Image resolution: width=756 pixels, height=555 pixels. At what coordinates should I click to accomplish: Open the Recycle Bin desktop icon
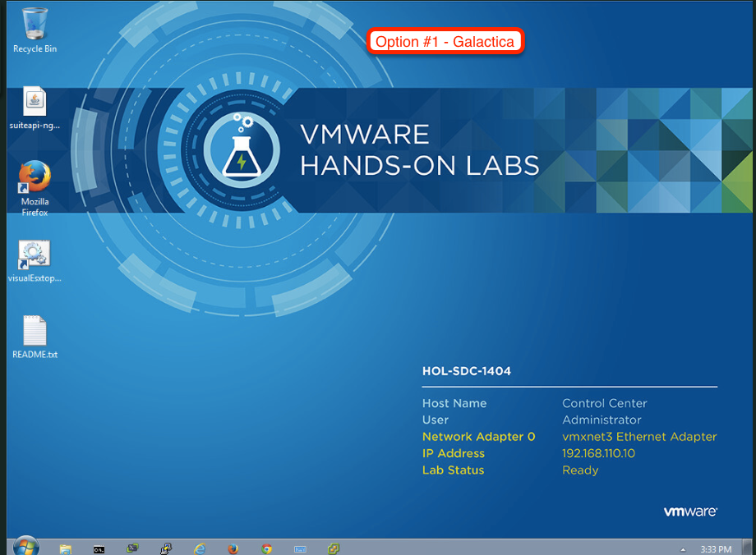pos(35,30)
